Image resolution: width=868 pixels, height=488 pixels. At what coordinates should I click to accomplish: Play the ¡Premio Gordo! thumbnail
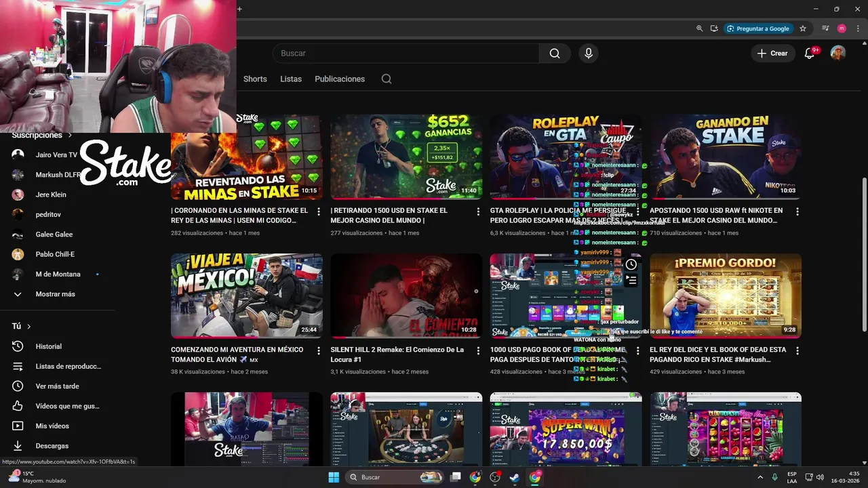(726, 296)
